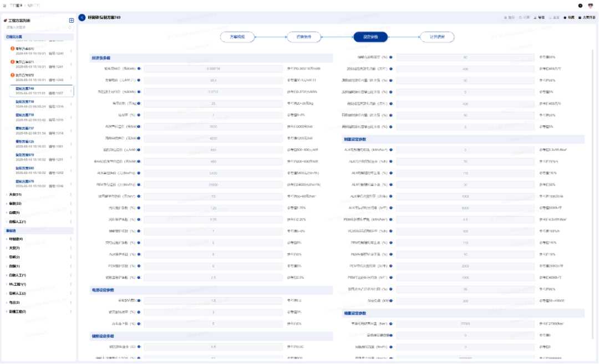
Task: Open the more-options dots for 复制方案749
Action: (71, 91)
